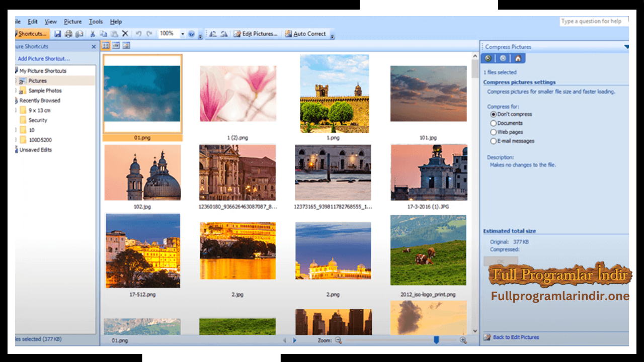
Task: Click the Back to Edit Pictures link
Action: [516, 337]
